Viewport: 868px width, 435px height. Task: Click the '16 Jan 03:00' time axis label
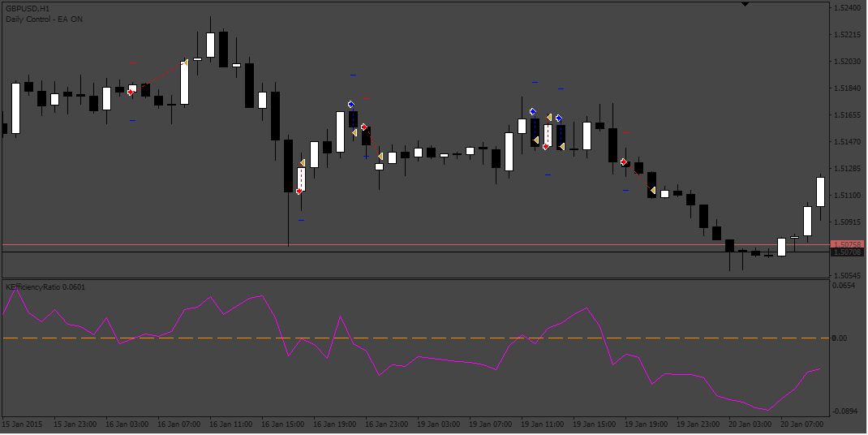(127, 424)
